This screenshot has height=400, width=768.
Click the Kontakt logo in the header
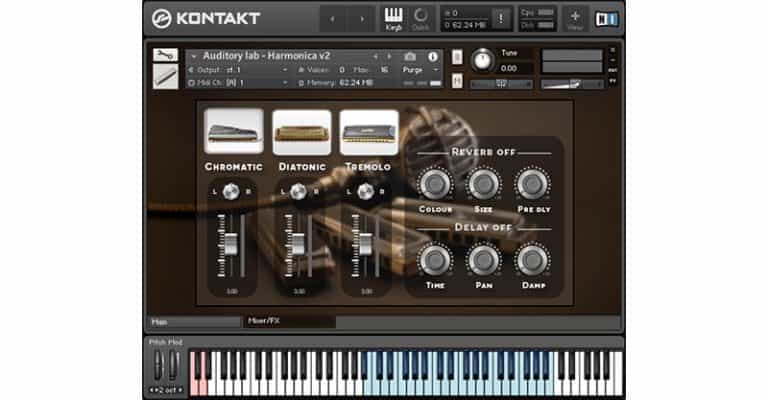(x=206, y=19)
